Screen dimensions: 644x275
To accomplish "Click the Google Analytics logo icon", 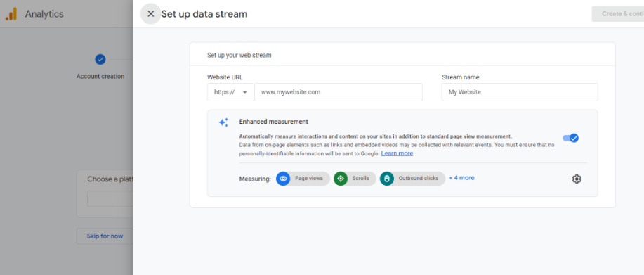I will point(11,14).
